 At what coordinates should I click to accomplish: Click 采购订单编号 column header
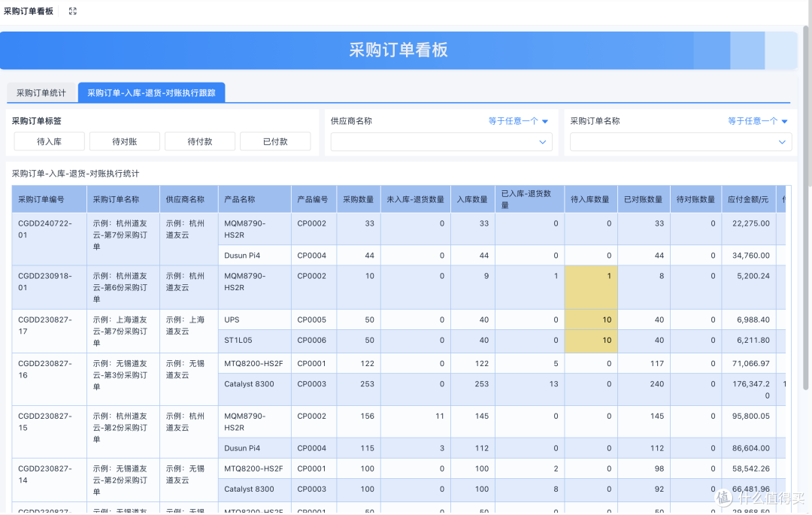click(49, 199)
